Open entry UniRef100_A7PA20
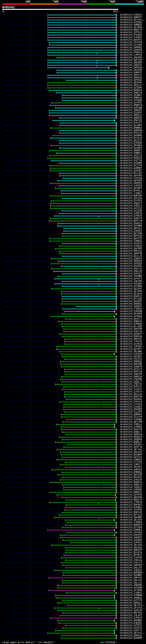This screenshot has width=146, height=644. point(131,543)
